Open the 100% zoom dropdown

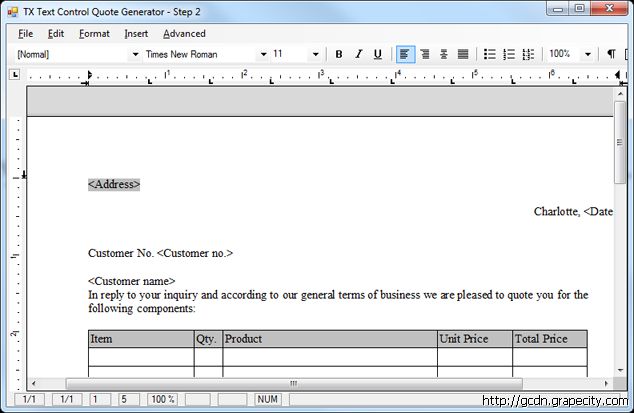point(587,54)
